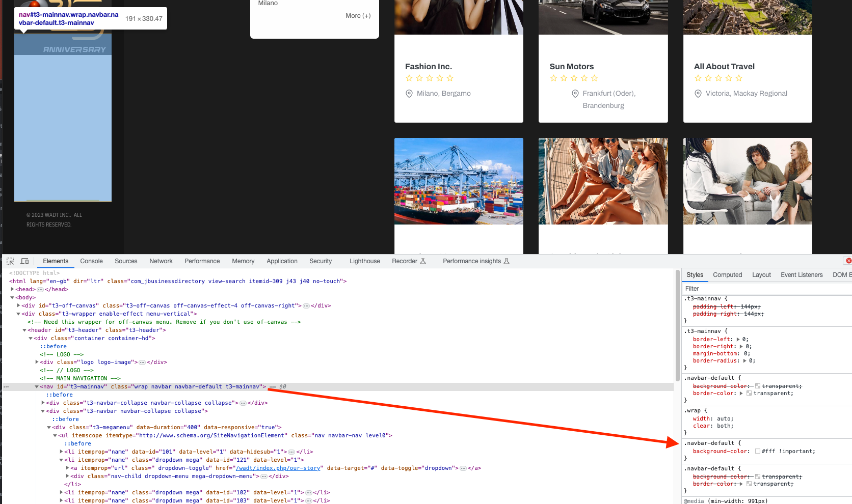Viewport: 852px width, 504px height.
Task: Open the All About Travel listing title
Action: tap(724, 67)
